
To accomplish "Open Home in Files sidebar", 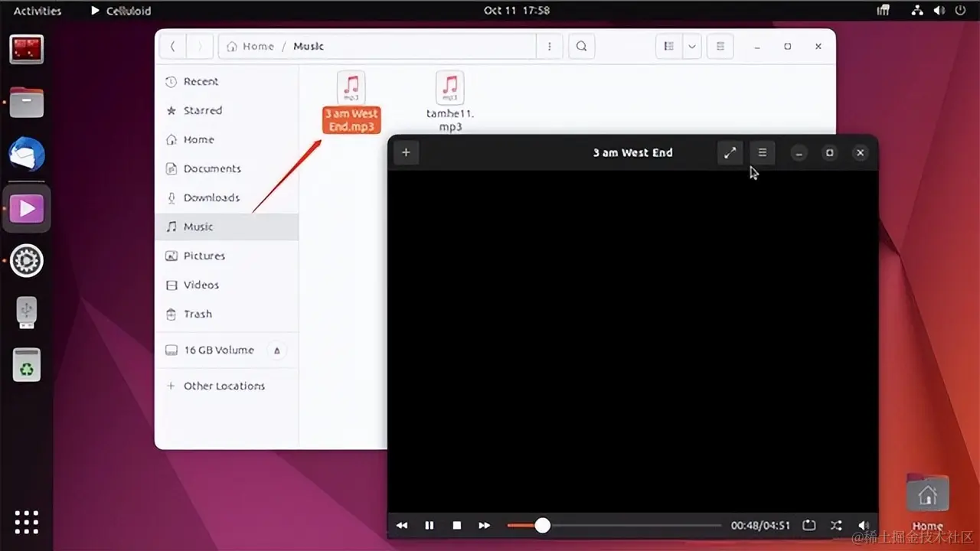I will click(x=227, y=139).
